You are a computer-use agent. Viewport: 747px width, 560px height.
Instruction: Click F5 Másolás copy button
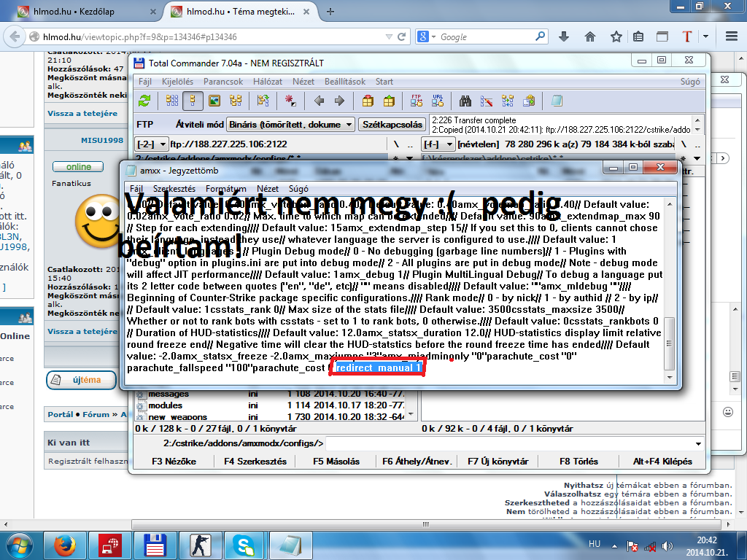click(336, 461)
